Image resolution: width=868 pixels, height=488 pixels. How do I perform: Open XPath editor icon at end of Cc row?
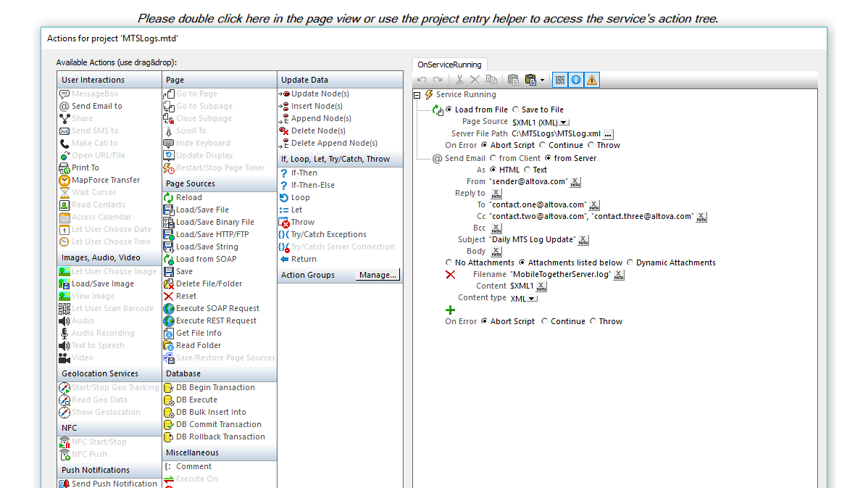click(x=701, y=217)
